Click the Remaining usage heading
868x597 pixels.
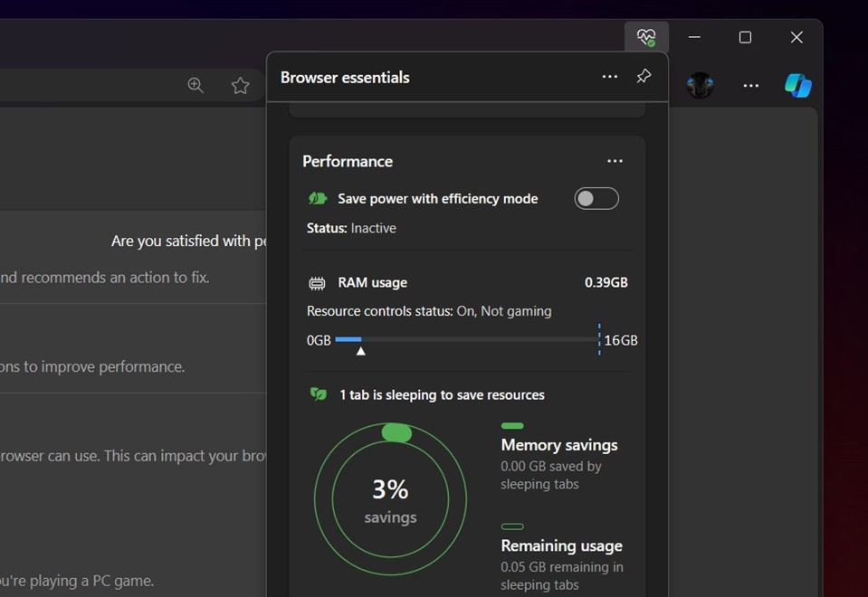coord(561,545)
